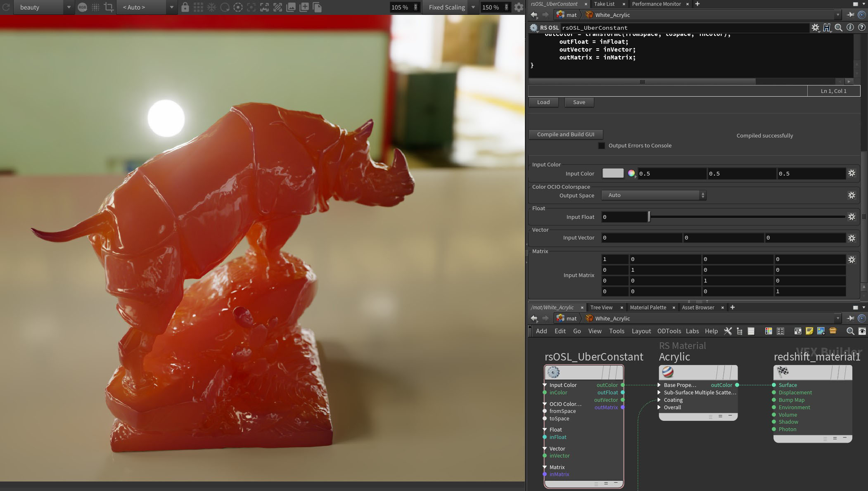This screenshot has width=868, height=491.
Task: Click the lock icon in render toolbar
Action: click(x=185, y=7)
